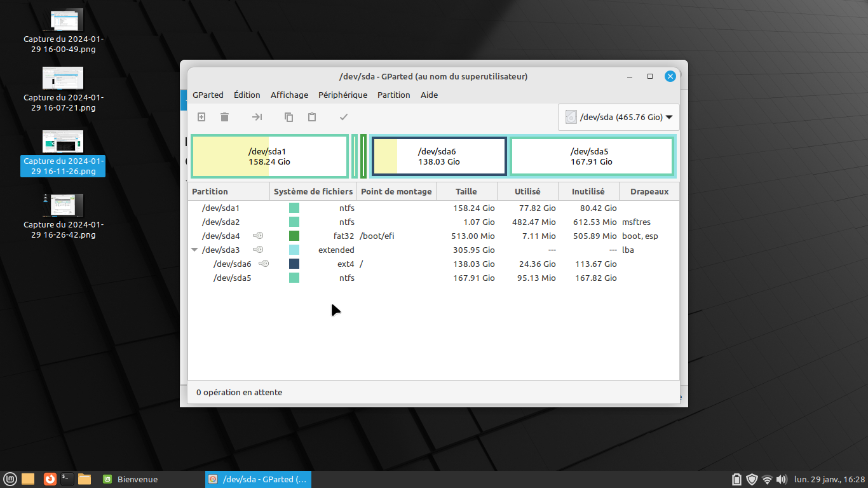The width and height of the screenshot is (868, 488).
Task: Click the ext4 color swatch for /dev/sda6
Action: pos(294,264)
